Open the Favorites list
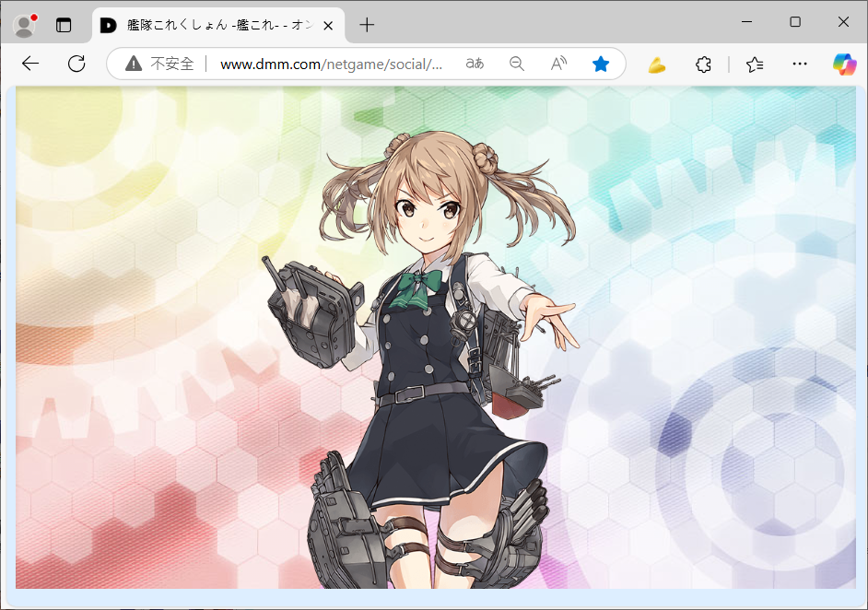Screen dimensions: 868x610 coord(755,65)
